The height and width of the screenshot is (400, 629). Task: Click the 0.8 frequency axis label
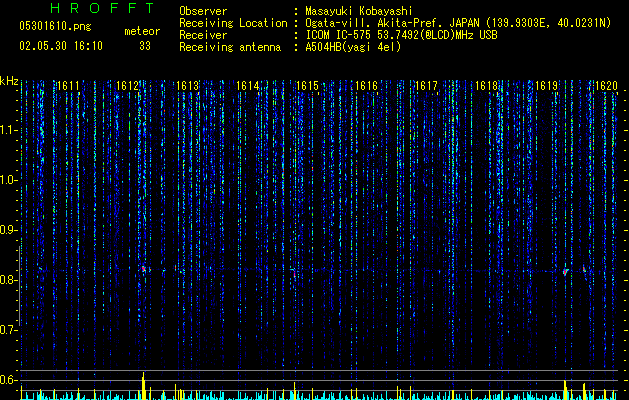[7, 280]
